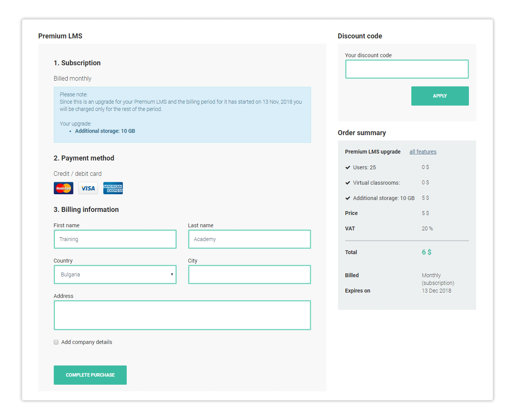Open the all features link
This screenshot has height=420, width=515.
click(x=423, y=152)
